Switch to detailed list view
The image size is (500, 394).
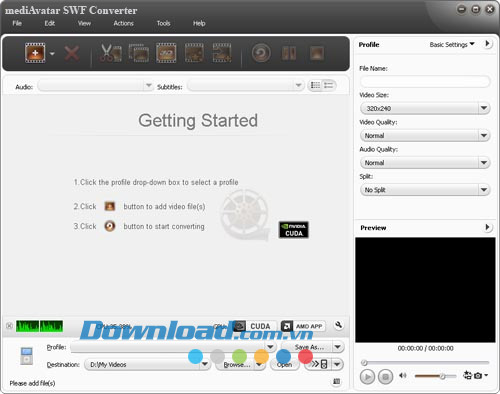point(329,86)
